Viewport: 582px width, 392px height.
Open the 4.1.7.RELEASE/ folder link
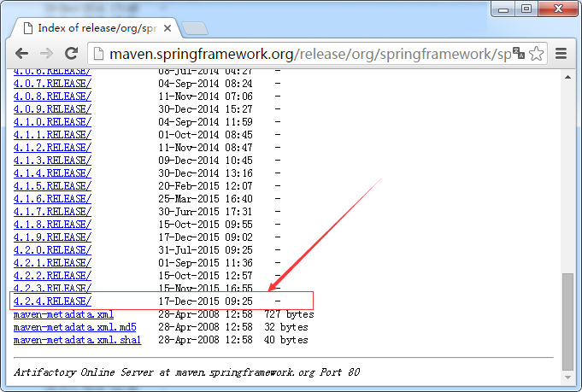click(52, 212)
